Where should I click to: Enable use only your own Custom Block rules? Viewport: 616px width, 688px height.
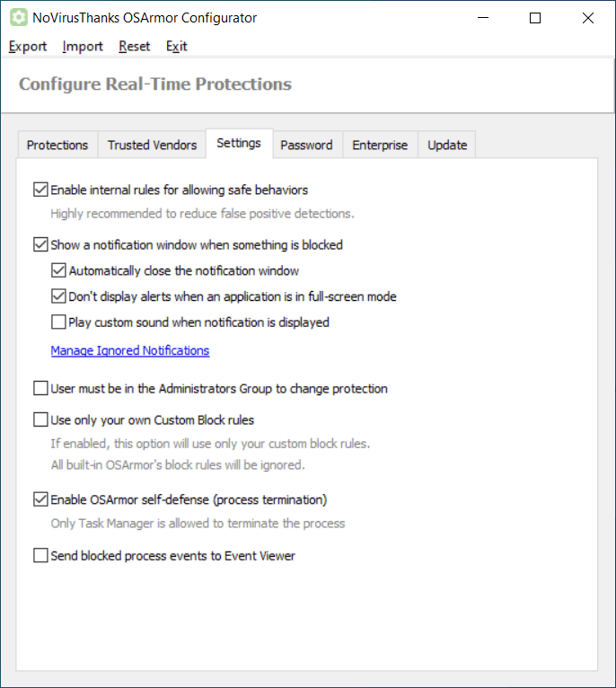pyautogui.click(x=40, y=419)
